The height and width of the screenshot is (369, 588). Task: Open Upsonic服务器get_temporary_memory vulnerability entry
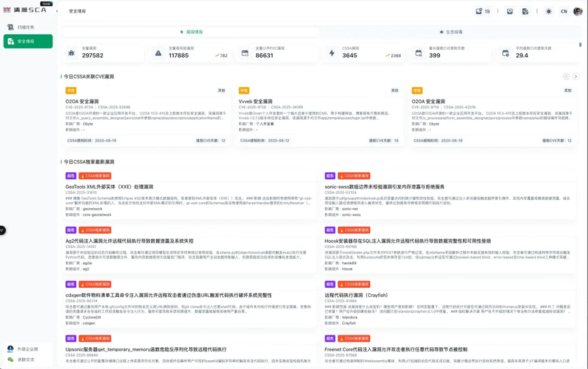146,349
